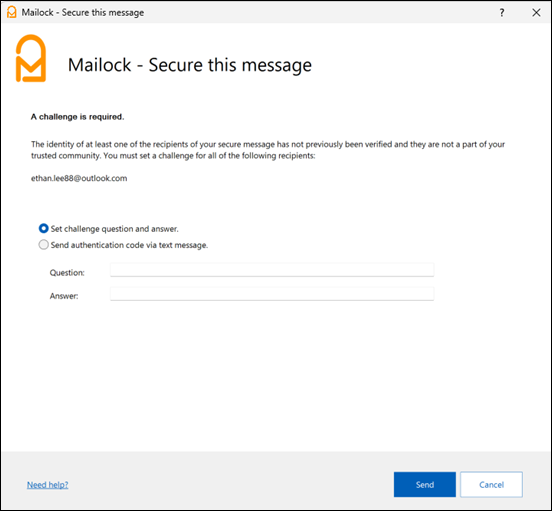Open help via the question mark button
This screenshot has width=552, height=511.
(x=502, y=13)
